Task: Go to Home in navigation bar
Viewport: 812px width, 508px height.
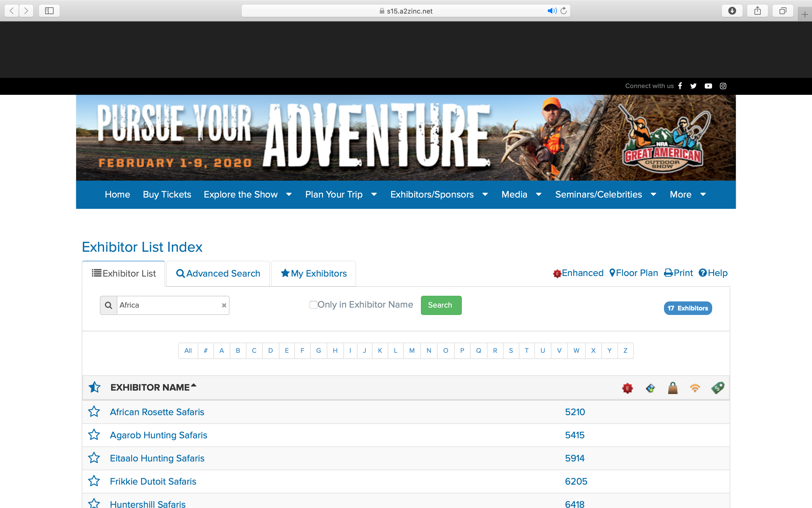Action: tap(118, 194)
